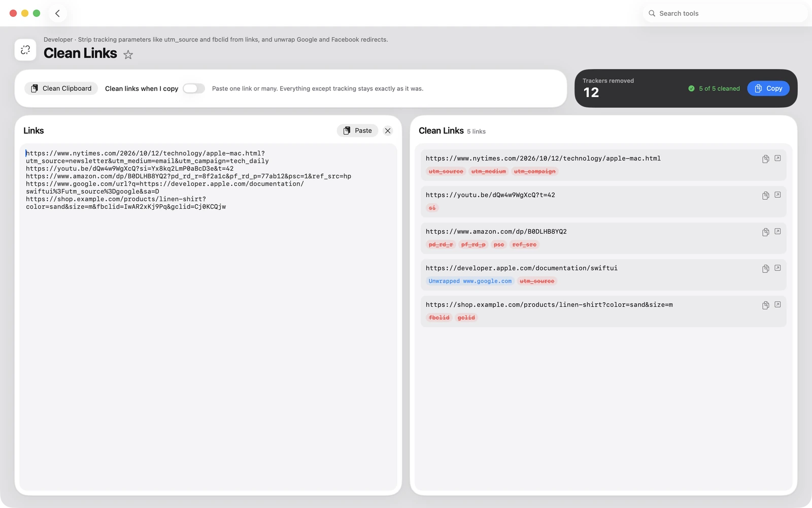The width and height of the screenshot is (812, 508).
Task: Select the developer.apple.com cleaned URL text
Action: 522,268
